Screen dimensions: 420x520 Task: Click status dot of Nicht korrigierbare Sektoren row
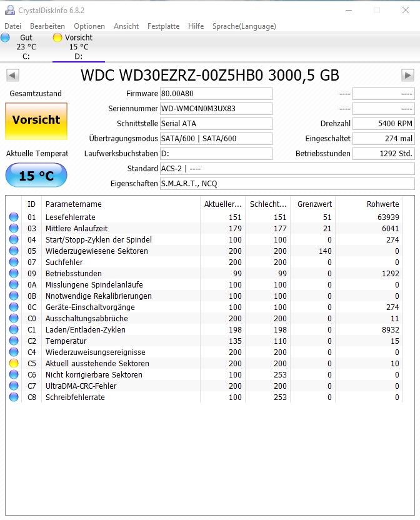[x=14, y=375]
